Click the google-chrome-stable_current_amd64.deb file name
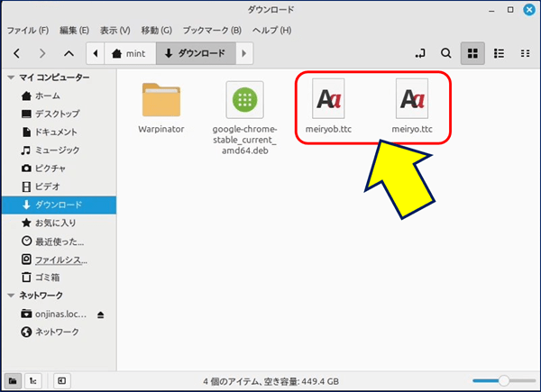This screenshot has height=392, width=541. (244, 140)
